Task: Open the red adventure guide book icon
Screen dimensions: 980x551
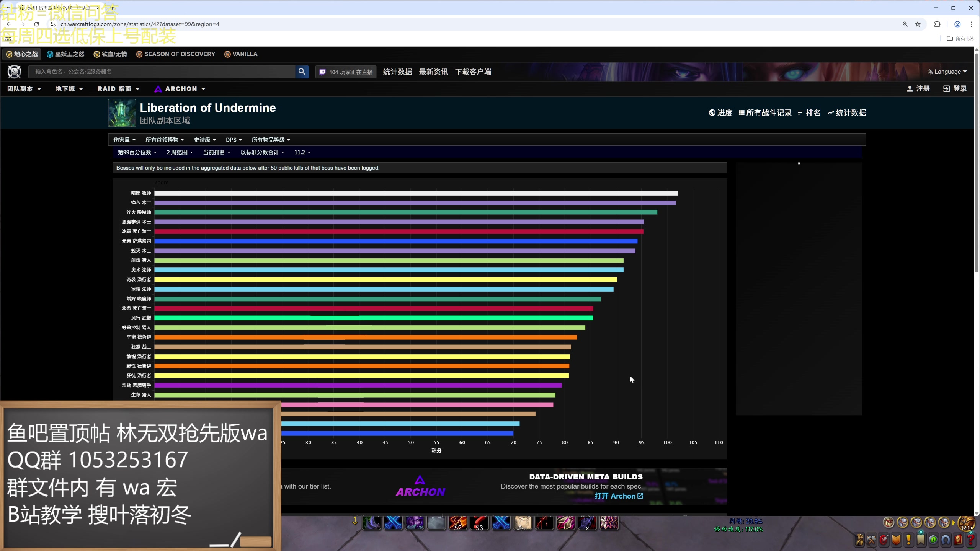Action: [958, 540]
